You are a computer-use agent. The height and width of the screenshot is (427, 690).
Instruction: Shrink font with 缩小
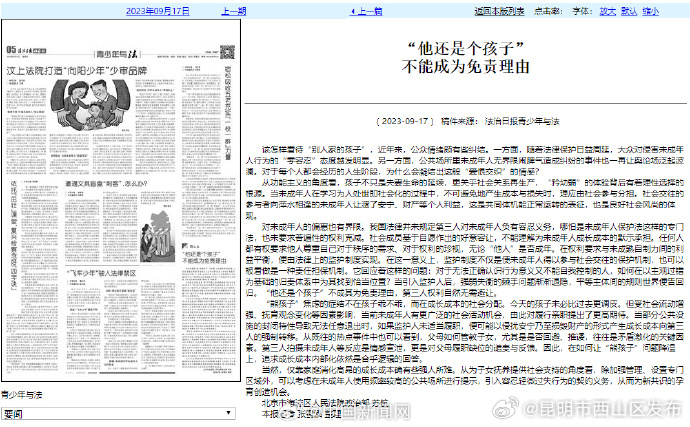[x=650, y=11]
